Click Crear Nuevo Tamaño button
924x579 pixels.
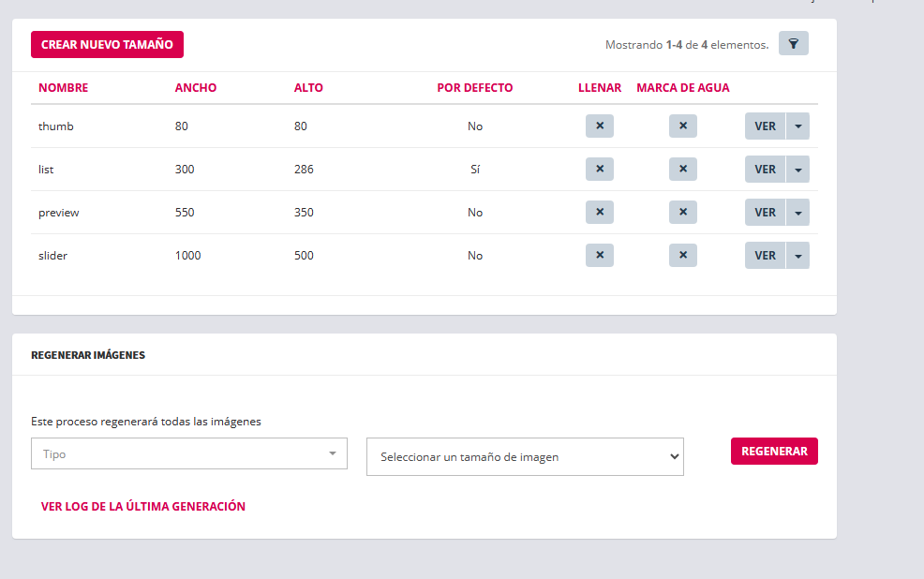107,44
